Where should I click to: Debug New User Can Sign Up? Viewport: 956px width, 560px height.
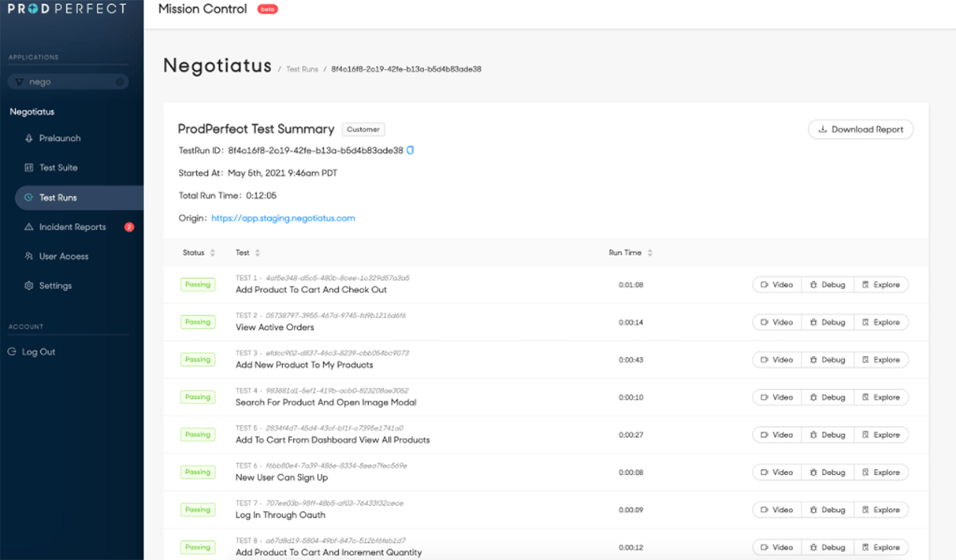[827, 472]
